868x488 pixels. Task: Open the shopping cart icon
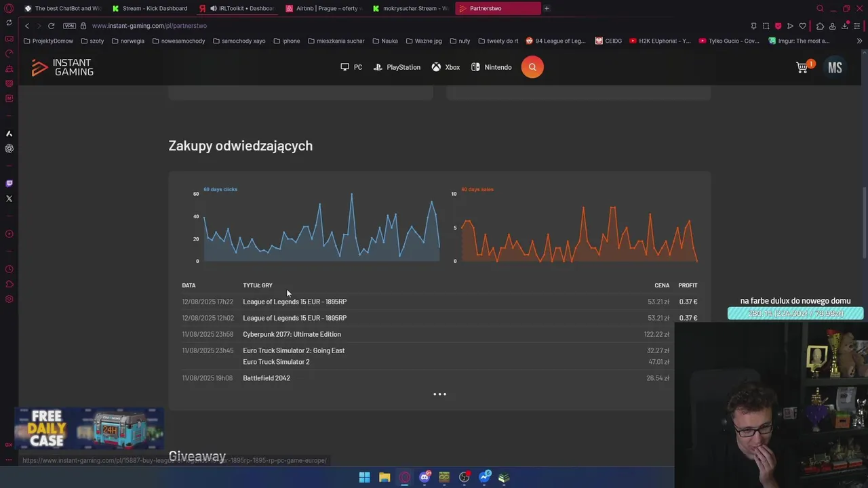[803, 67]
